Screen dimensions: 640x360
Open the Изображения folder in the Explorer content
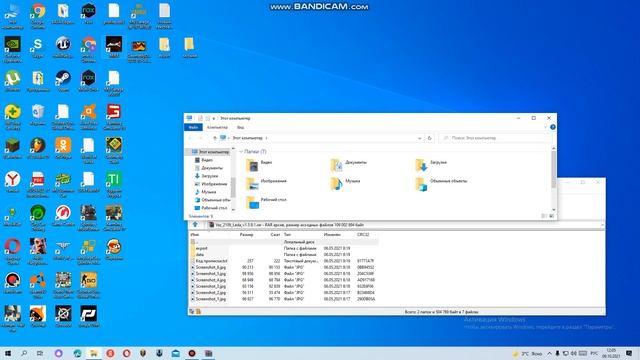(x=266, y=184)
